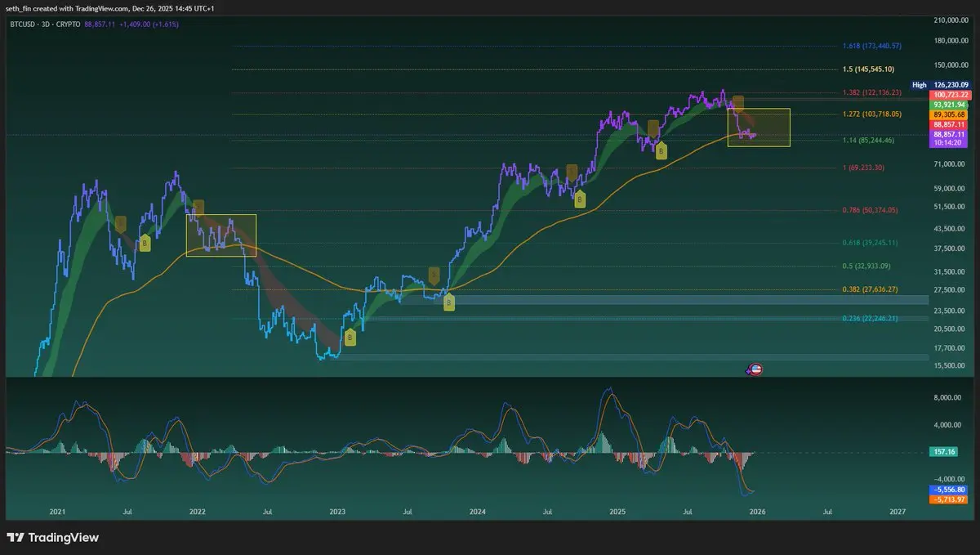Click the 2024 label on time axis
Screen dimensions: 980x555
click(x=478, y=512)
